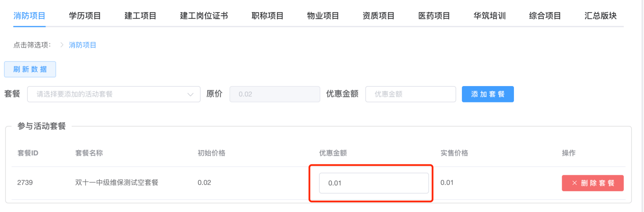The image size is (644, 212).
Task: Switch to the 学历项目 tab
Action: click(x=85, y=16)
